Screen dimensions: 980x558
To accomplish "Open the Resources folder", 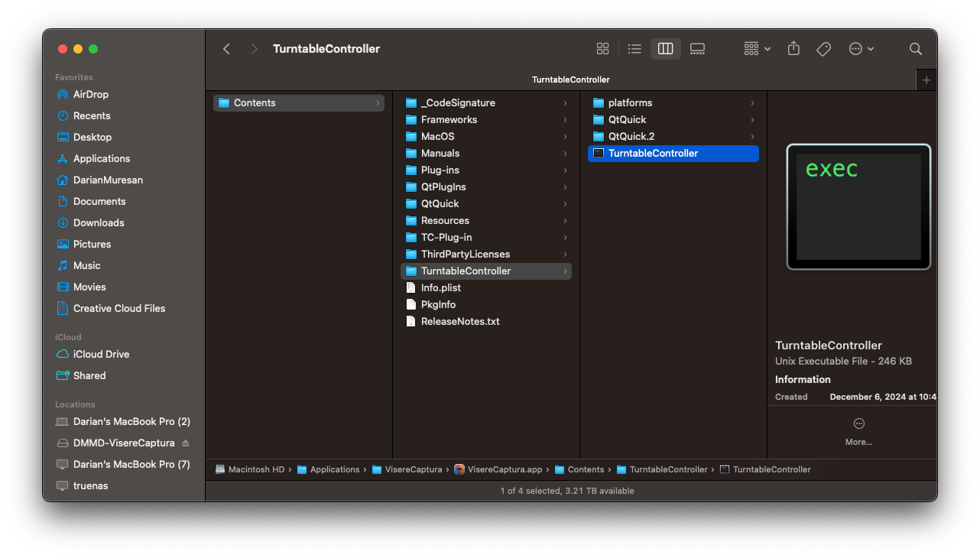I will 445,221.
